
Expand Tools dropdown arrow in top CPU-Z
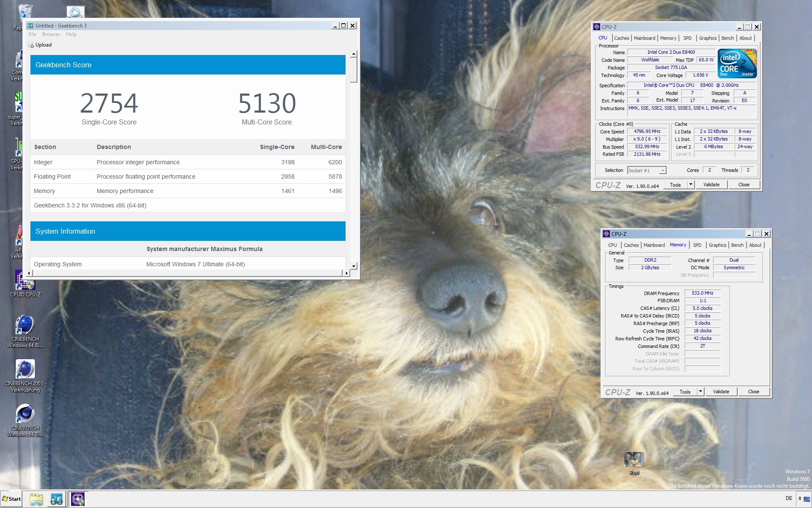pyautogui.click(x=691, y=185)
